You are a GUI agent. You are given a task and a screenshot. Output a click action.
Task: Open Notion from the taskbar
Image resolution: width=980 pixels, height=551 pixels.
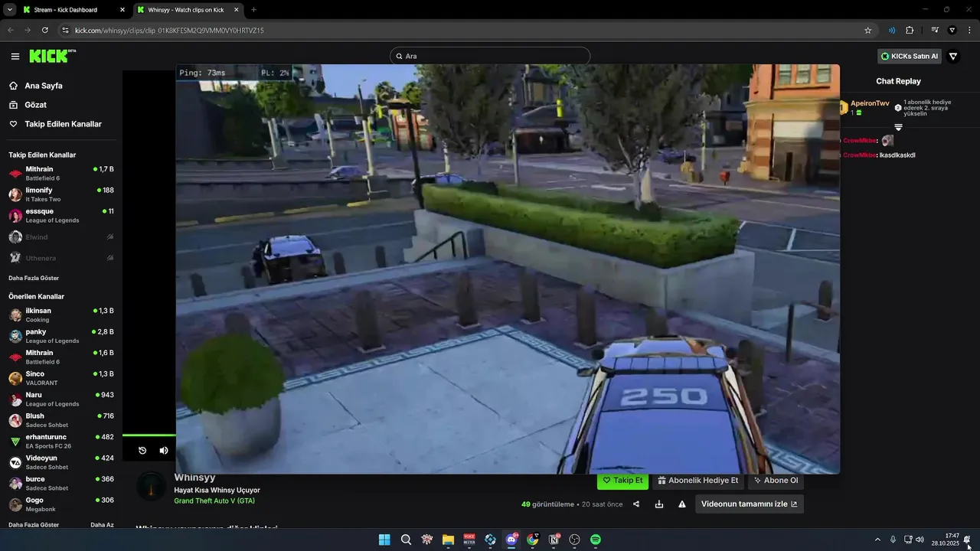click(x=554, y=540)
